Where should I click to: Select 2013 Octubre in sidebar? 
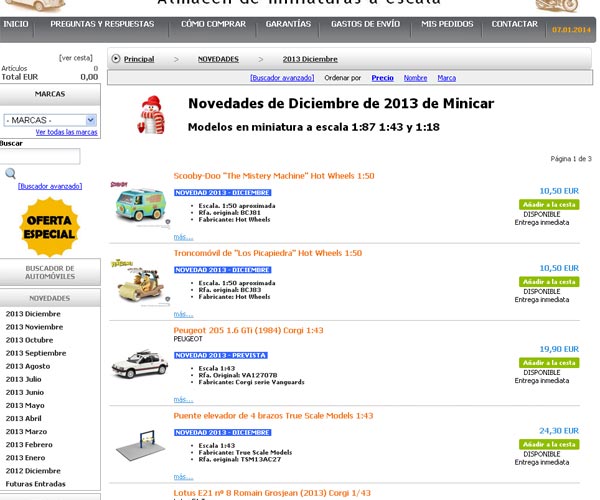[x=29, y=340]
